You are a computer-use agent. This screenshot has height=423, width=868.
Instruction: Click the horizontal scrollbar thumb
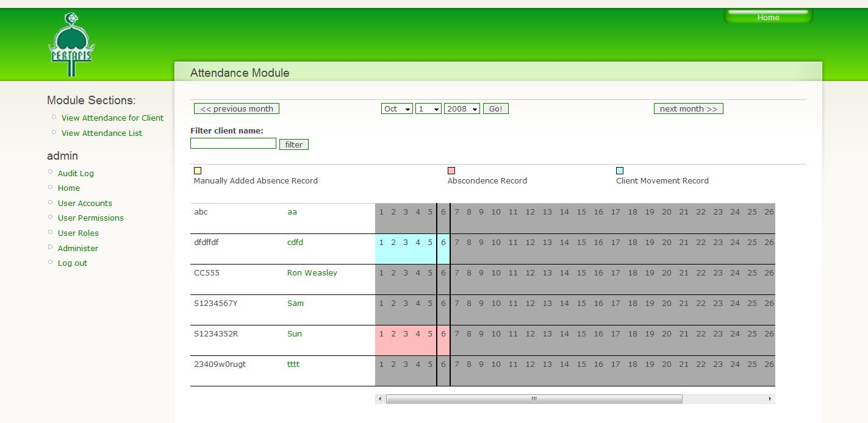[x=534, y=399]
